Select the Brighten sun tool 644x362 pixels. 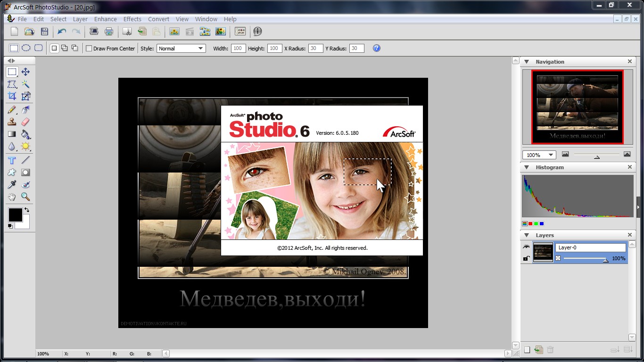25,147
